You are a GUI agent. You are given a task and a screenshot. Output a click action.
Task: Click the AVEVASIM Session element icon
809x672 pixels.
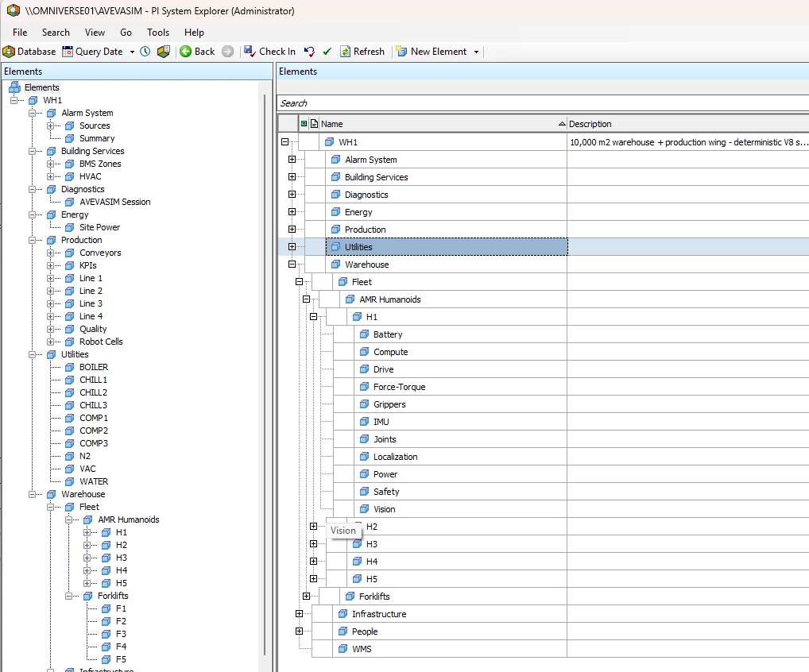point(70,203)
